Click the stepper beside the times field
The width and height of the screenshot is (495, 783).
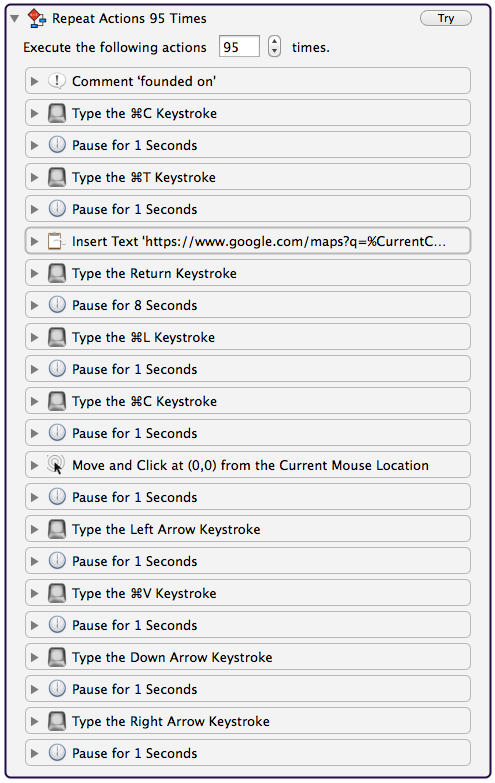click(274, 47)
